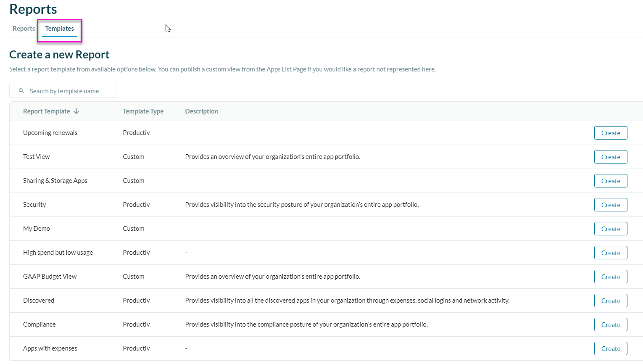This screenshot has height=364, width=643.
Task: Select the Templates tab
Action: click(59, 29)
